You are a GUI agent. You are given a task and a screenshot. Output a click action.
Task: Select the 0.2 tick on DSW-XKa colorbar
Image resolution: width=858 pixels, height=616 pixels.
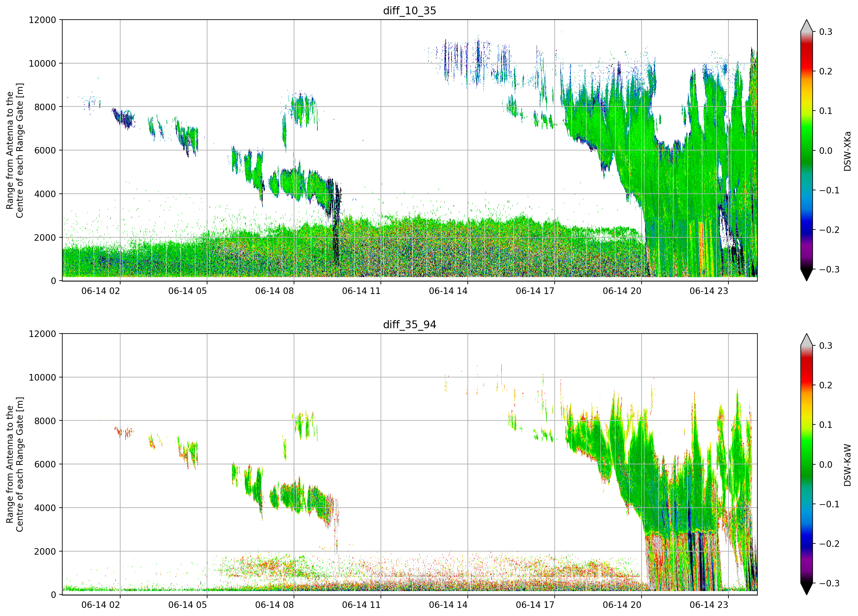pos(826,71)
